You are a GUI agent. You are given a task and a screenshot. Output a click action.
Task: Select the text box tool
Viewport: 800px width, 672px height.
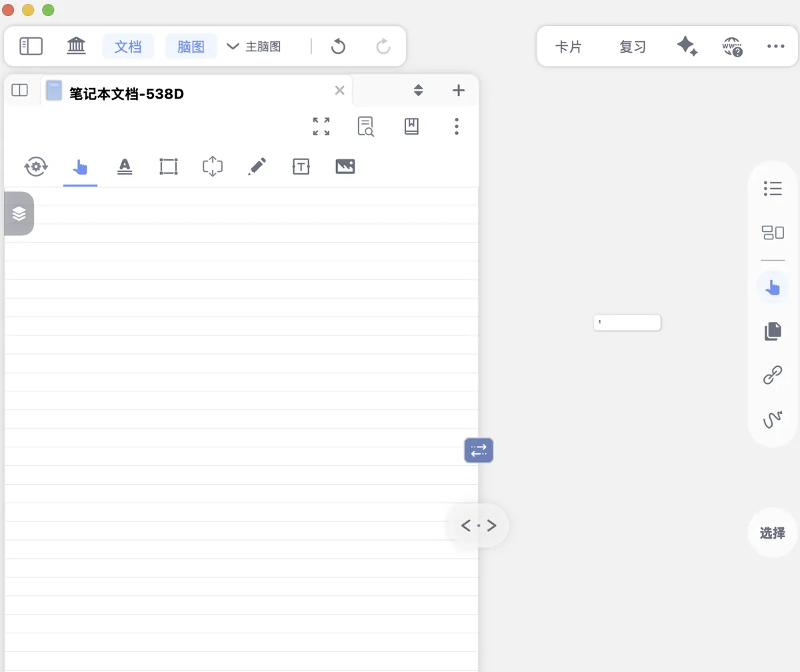pos(301,167)
